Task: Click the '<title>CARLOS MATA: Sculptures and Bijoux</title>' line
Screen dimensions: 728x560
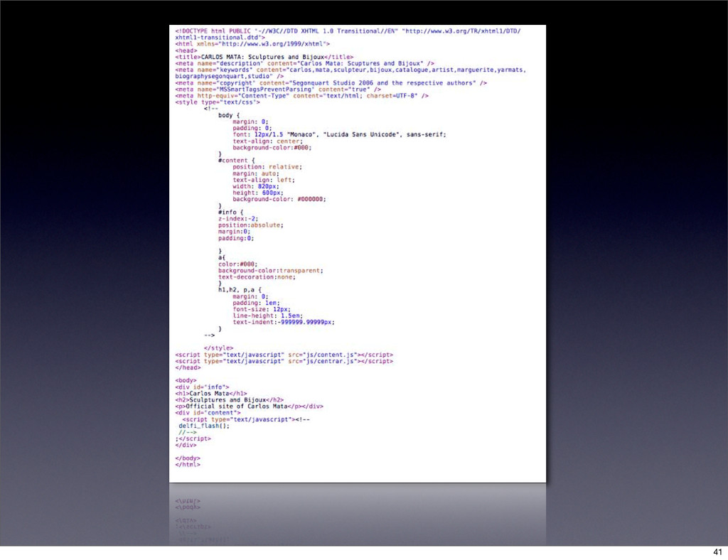Action: (264, 57)
